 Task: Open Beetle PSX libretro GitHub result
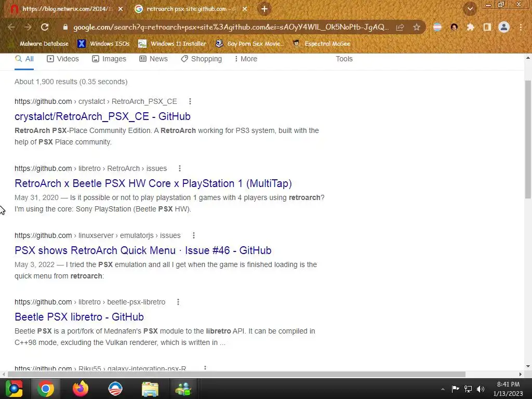click(x=79, y=317)
